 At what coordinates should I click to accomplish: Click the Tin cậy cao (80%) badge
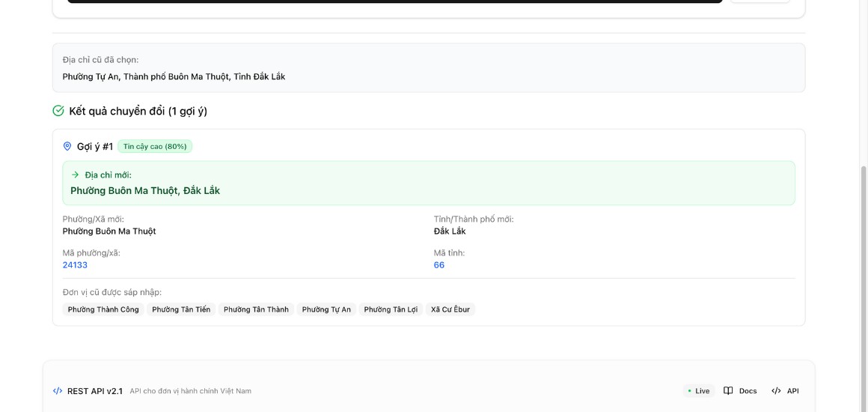(155, 146)
